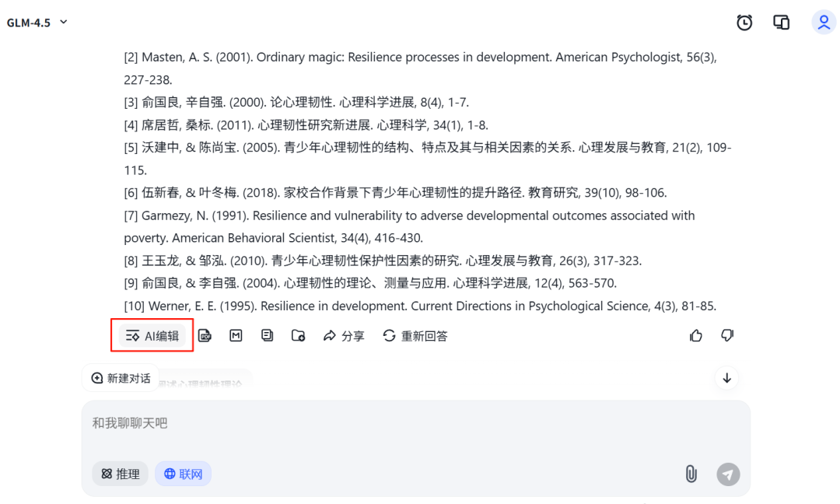Open the clock history icon

point(744,23)
